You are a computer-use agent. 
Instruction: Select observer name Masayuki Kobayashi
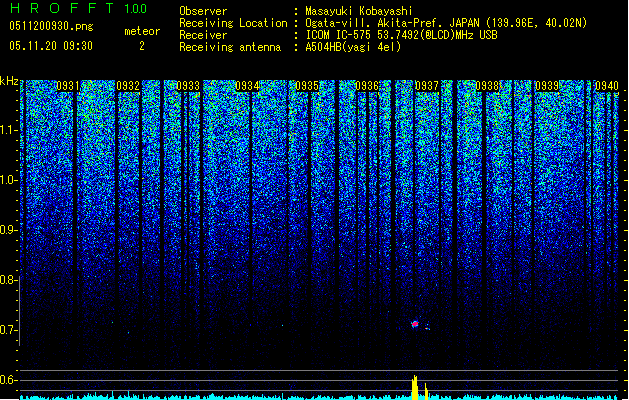tap(359, 11)
